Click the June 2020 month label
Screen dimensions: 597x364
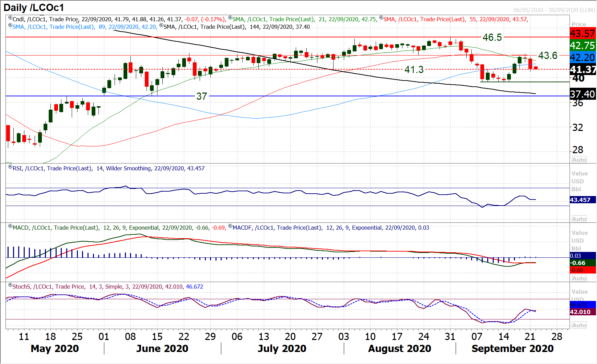pos(162,349)
